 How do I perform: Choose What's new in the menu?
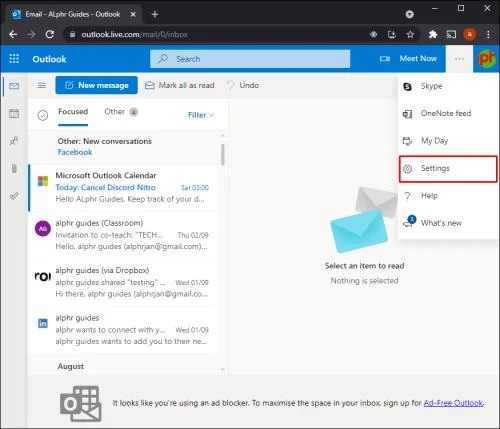(448, 223)
